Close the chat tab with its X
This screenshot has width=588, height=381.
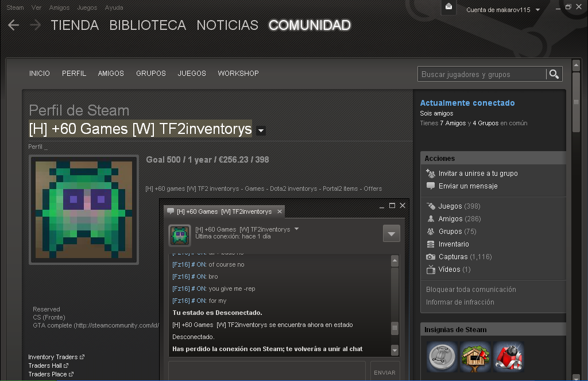pyautogui.click(x=280, y=211)
